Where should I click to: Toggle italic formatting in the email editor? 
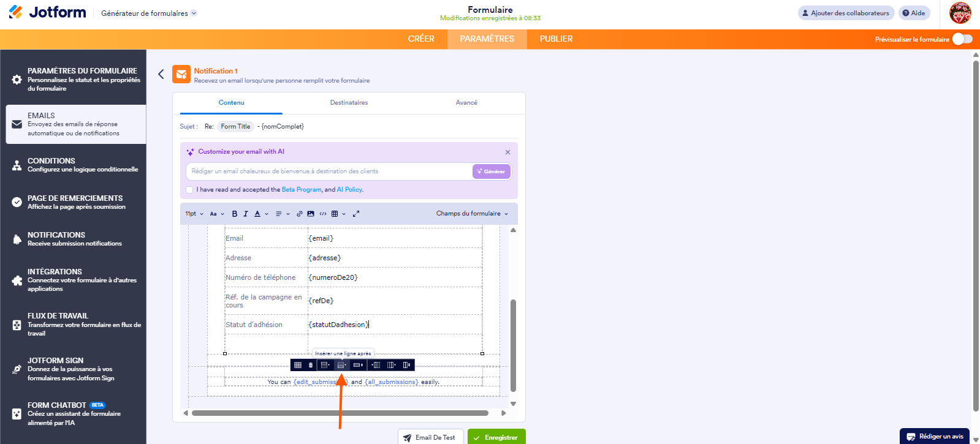click(x=246, y=214)
